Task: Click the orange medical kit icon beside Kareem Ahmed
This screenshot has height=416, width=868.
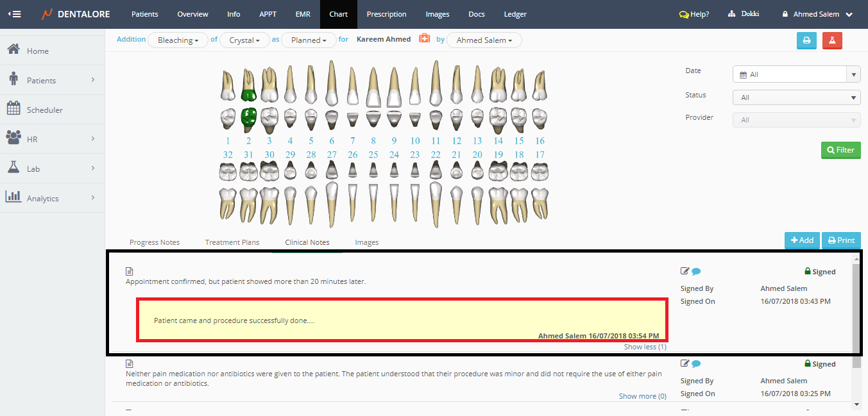Action: [x=424, y=39]
